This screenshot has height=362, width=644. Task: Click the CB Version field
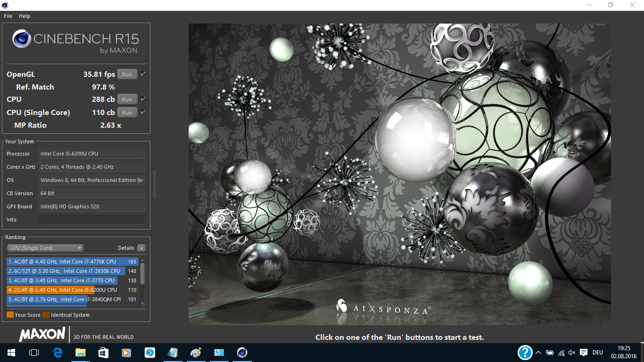91,193
